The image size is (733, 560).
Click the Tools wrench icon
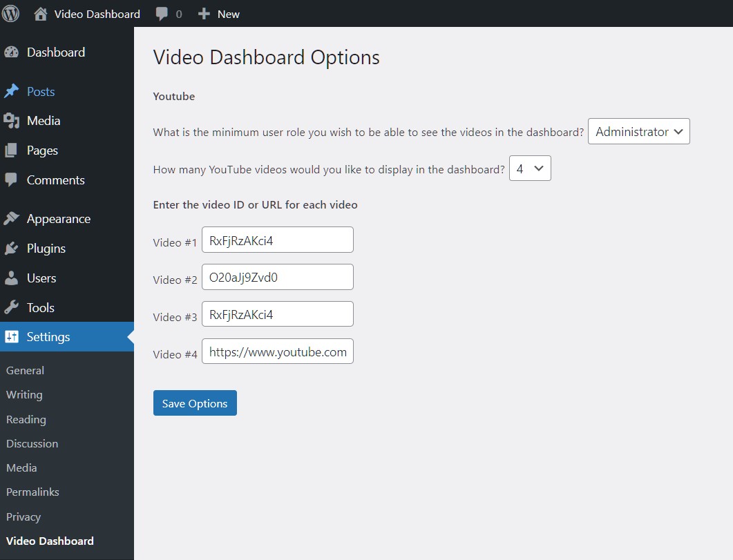pos(11,308)
